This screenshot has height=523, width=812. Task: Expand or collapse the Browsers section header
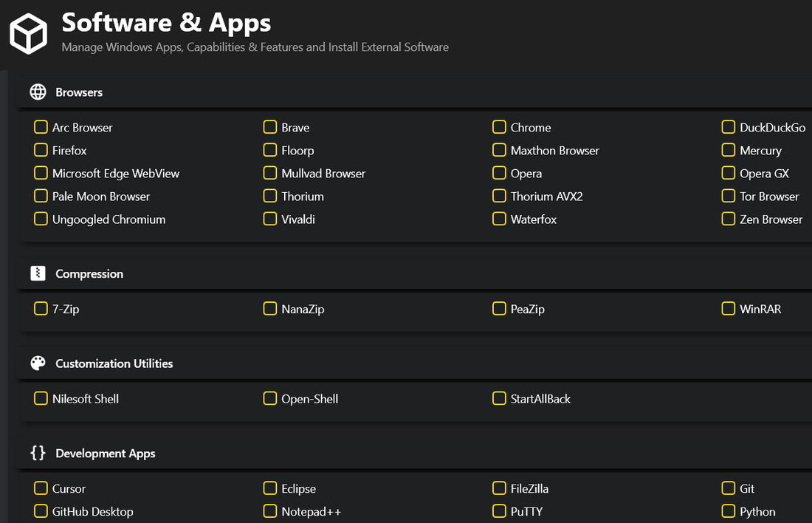[414, 92]
